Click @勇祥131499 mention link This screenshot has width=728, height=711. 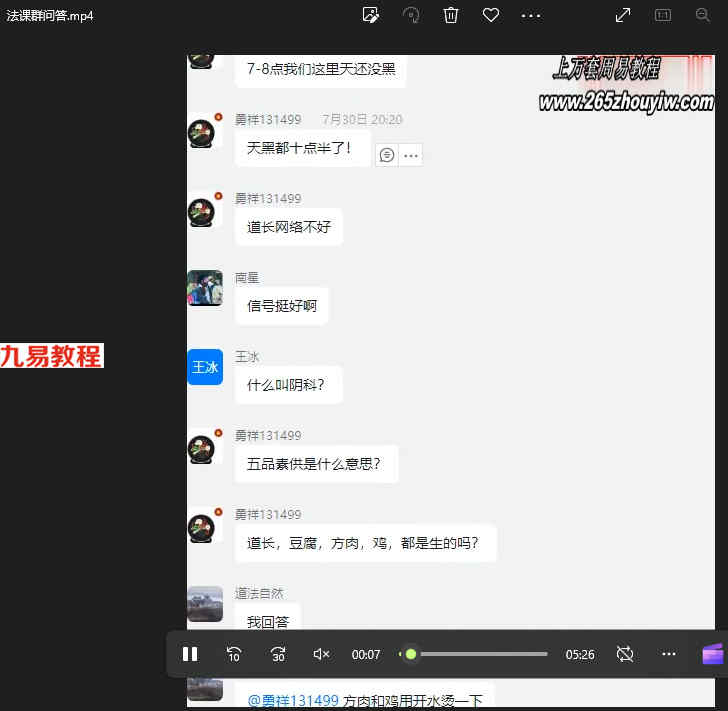click(293, 700)
